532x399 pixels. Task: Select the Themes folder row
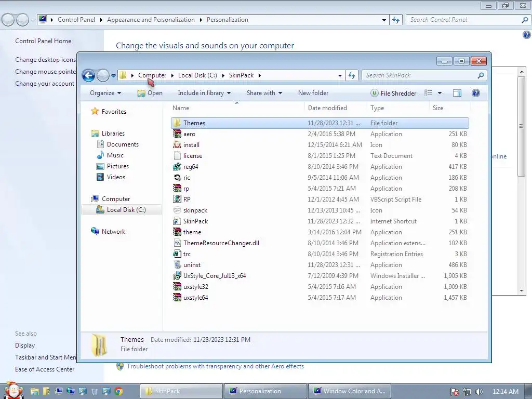[320, 123]
